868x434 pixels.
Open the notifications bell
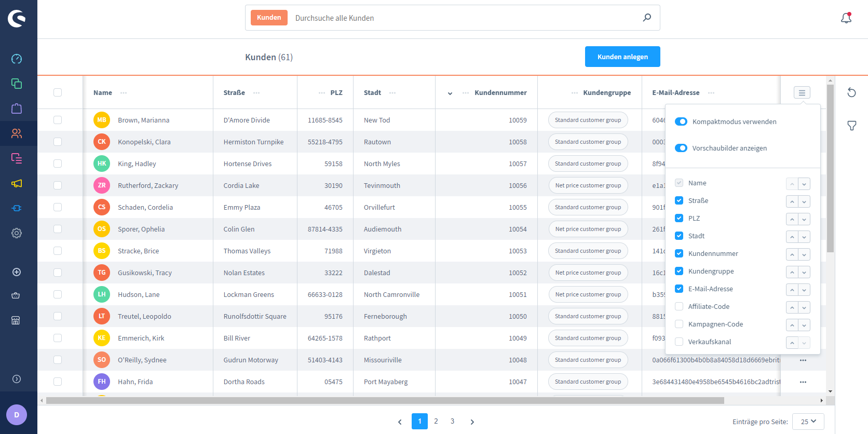pos(846,18)
